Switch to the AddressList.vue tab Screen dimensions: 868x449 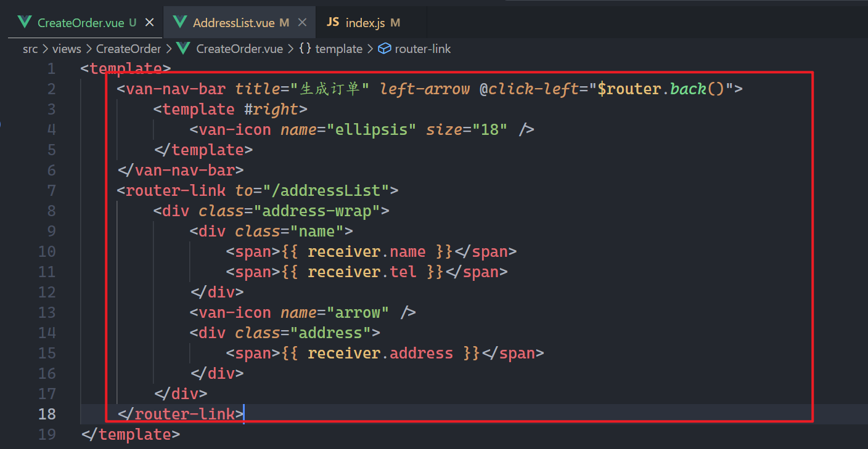coord(240,22)
